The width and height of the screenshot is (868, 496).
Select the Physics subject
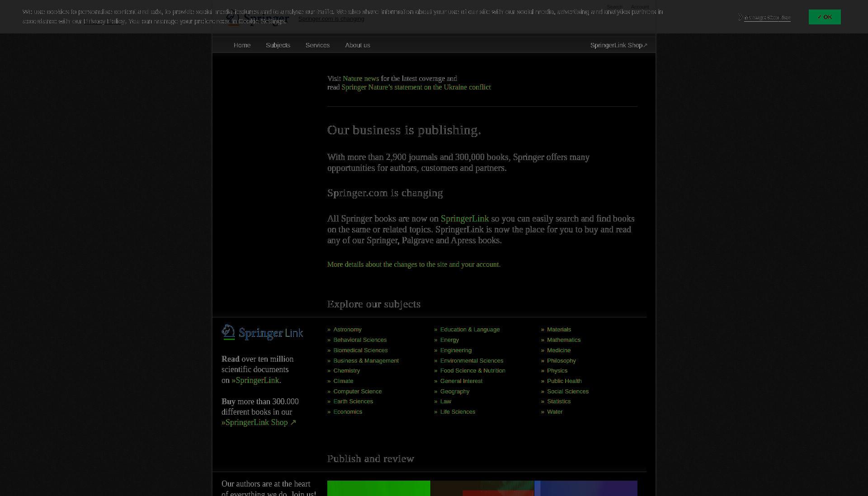[x=557, y=371]
